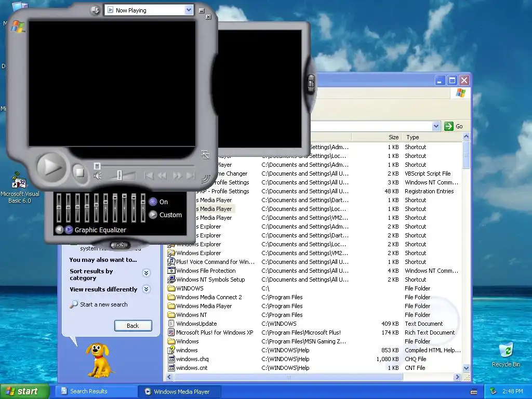
Task: Rewind using the double-left arrow button
Action: tap(162, 176)
